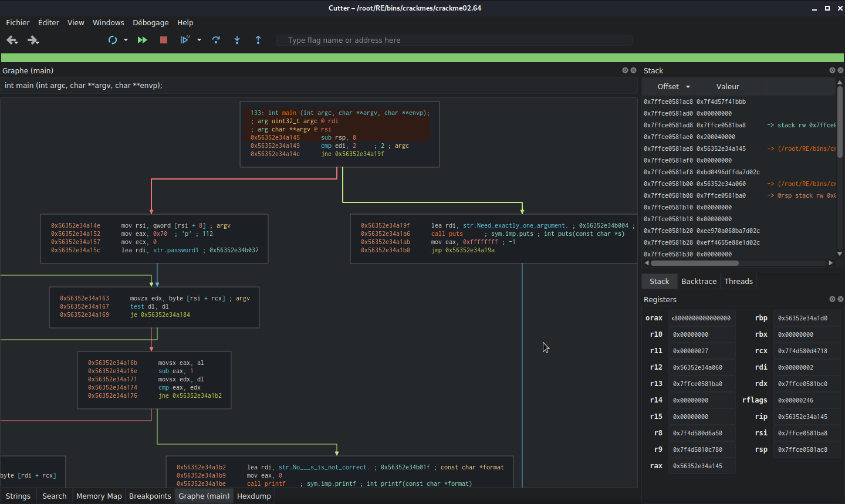
Task: Click the sub rsp, 8 instruction
Action: point(339,137)
